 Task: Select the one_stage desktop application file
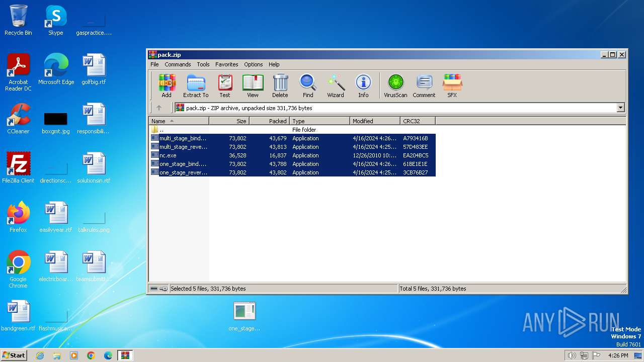[245, 317]
